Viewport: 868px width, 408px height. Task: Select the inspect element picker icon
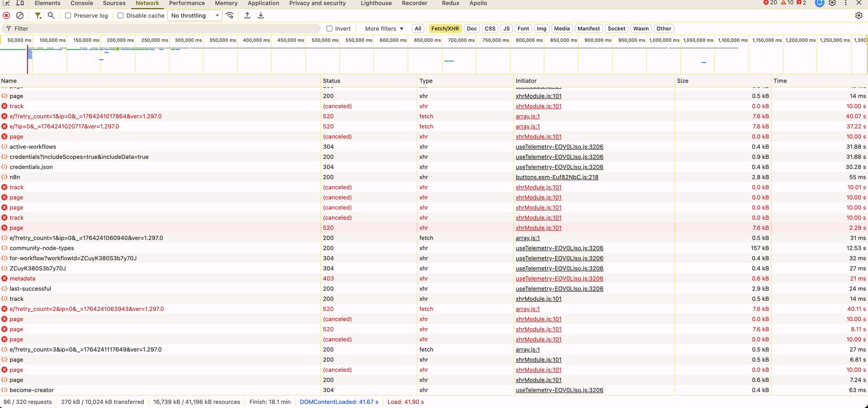tap(7, 3)
